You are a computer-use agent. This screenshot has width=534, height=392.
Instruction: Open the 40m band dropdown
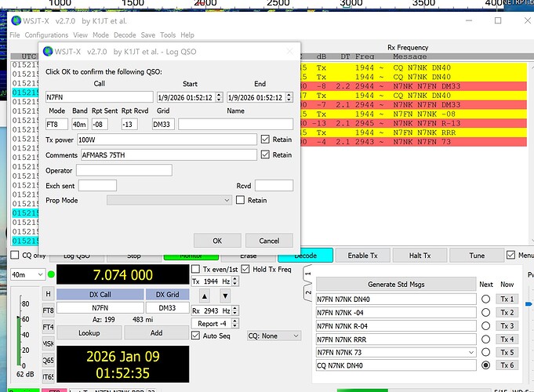tap(28, 274)
